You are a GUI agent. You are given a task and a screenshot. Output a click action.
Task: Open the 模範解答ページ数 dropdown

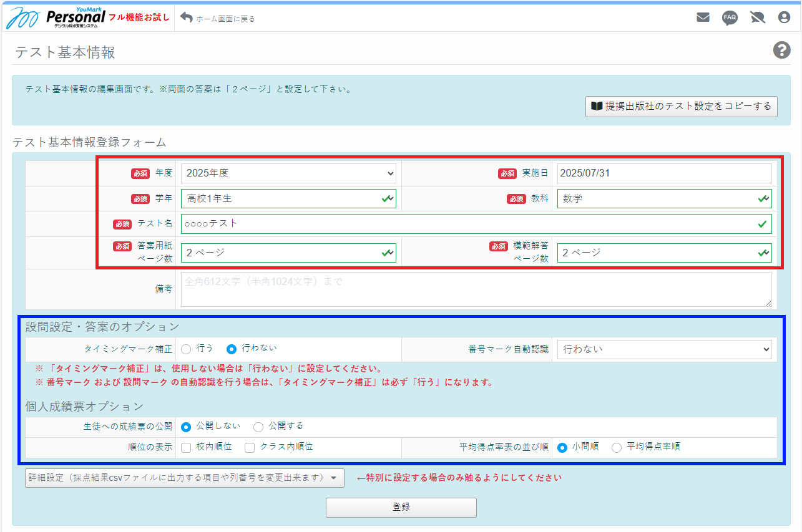pos(665,253)
